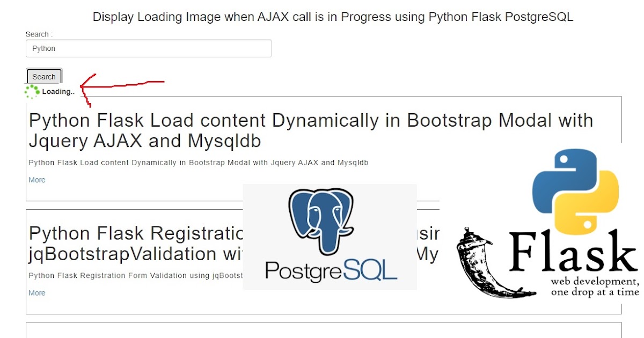Open the first article's More link
Viewport: 644px width, 338px height.
[x=36, y=180]
